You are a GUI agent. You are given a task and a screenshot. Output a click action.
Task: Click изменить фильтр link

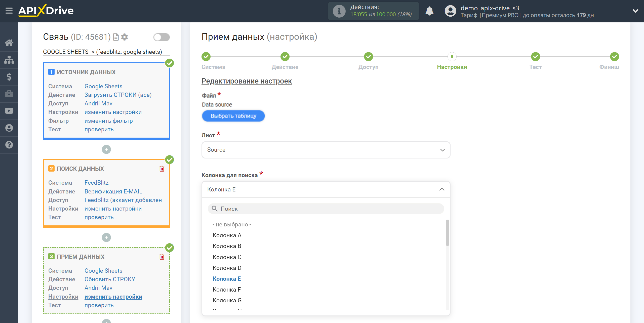click(x=109, y=121)
